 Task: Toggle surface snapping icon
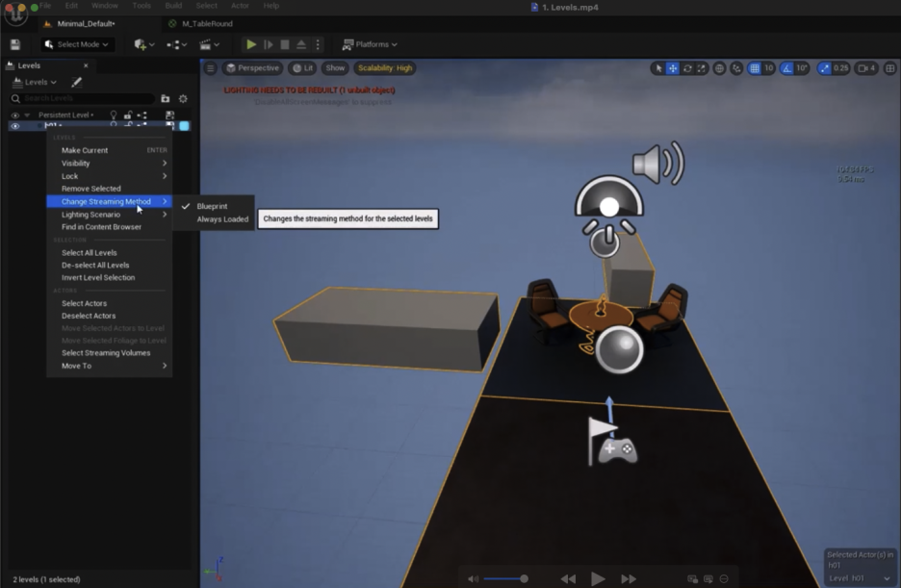[736, 68]
